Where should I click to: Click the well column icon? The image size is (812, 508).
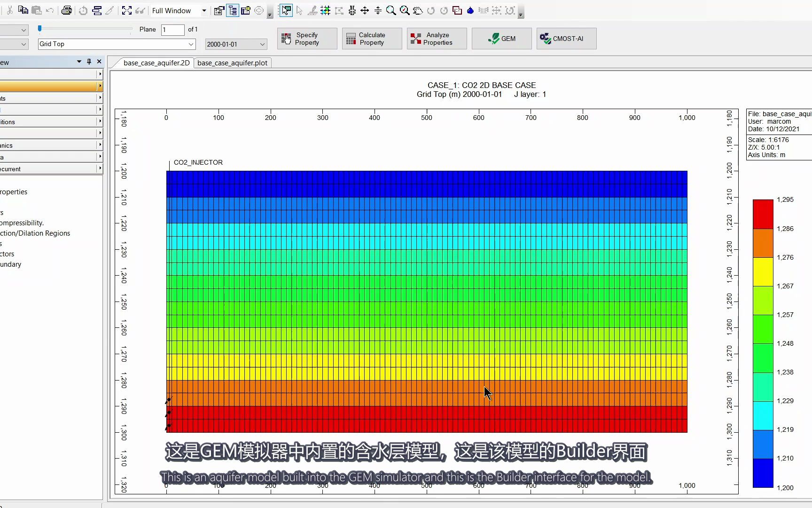352,10
